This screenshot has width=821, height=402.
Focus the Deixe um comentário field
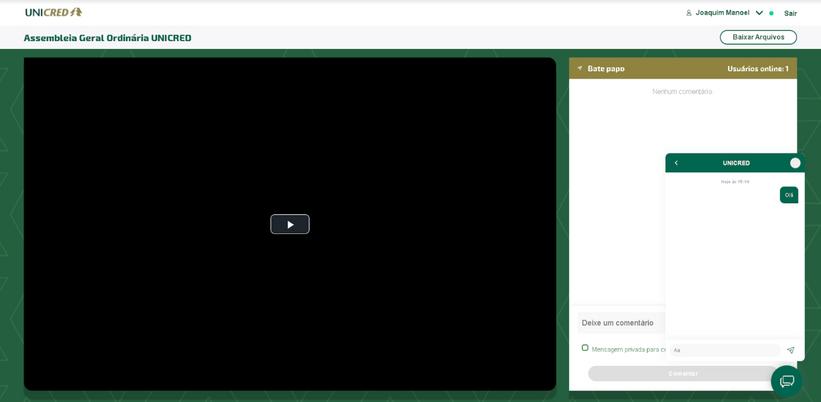(x=622, y=323)
